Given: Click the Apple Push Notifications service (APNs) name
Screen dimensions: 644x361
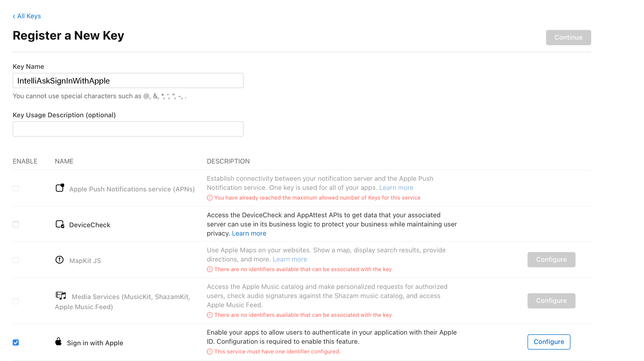Looking at the screenshot, I should coord(132,189).
